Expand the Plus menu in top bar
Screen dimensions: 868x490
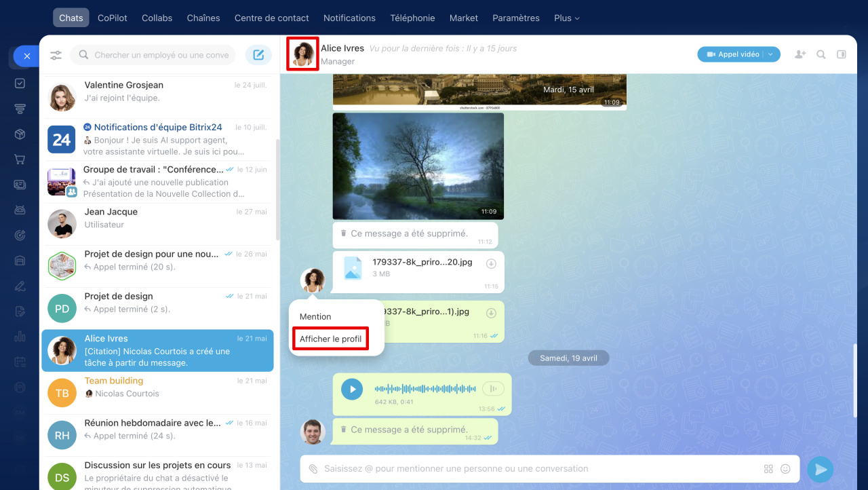[566, 18]
